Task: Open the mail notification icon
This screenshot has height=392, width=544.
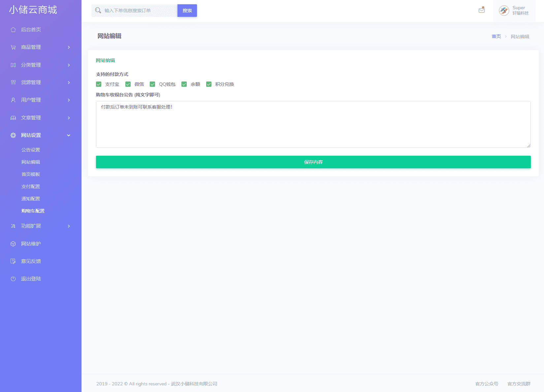Action: (482, 10)
